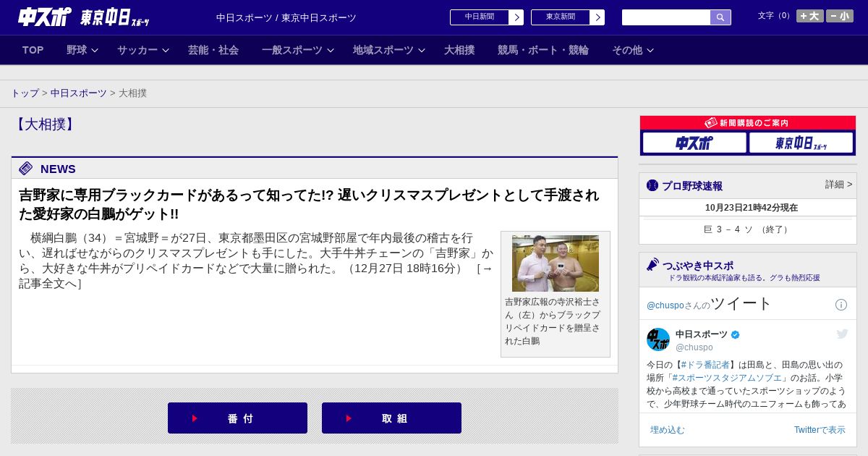Expand the その他 menu
The image size is (868, 456).
tap(633, 50)
